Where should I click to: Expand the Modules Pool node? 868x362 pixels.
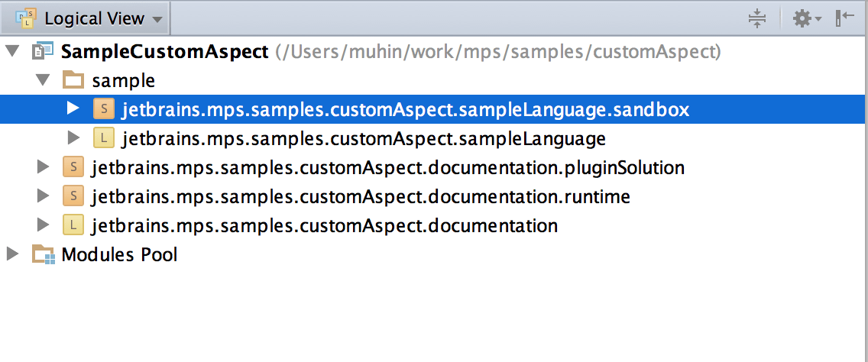coord(12,254)
